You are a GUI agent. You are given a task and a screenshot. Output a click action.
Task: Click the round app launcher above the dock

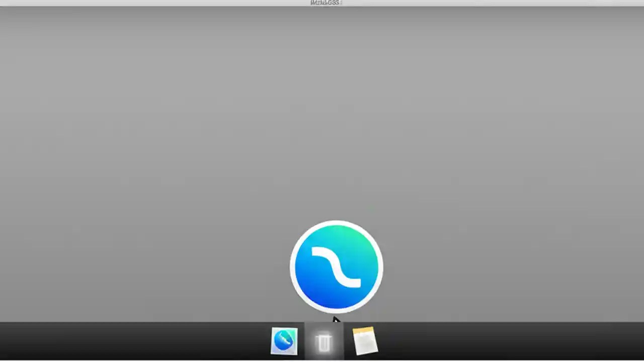coord(336,266)
